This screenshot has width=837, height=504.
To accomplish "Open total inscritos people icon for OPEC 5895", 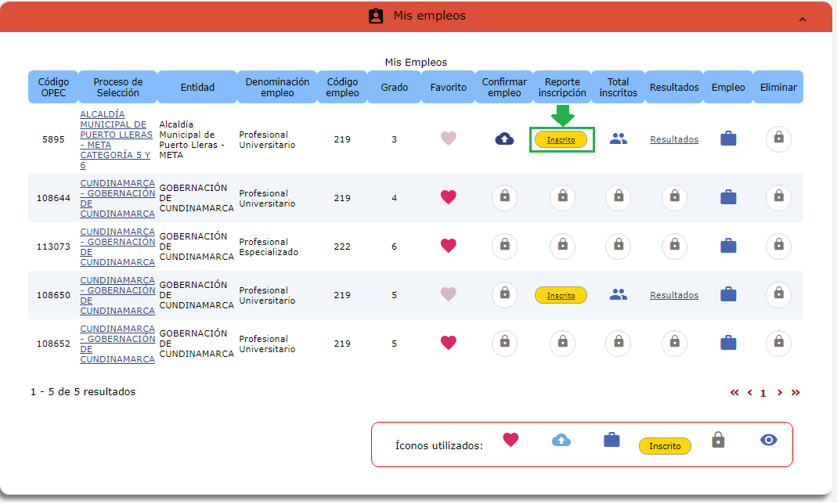I will coord(619,139).
